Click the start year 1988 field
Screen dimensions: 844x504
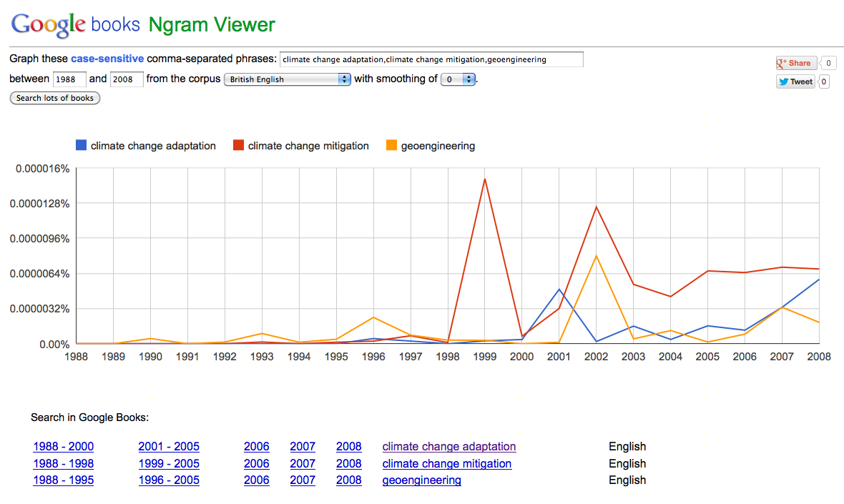point(69,79)
